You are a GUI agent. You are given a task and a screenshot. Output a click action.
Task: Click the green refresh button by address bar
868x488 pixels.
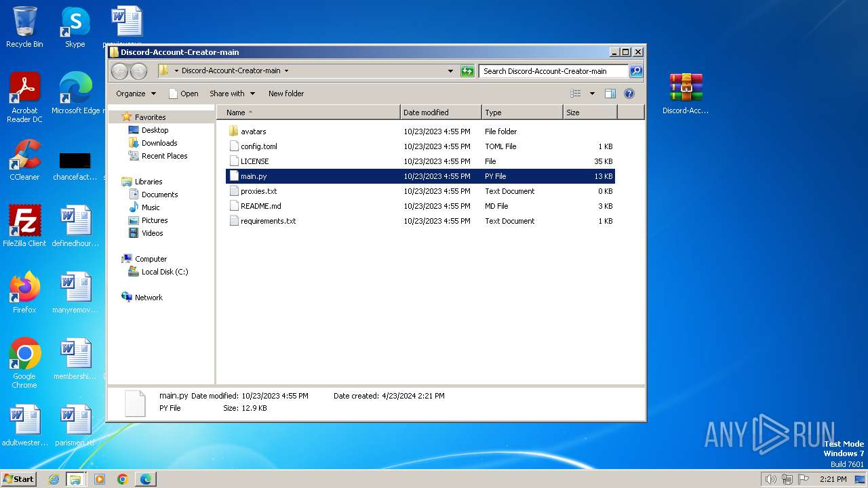[467, 70]
